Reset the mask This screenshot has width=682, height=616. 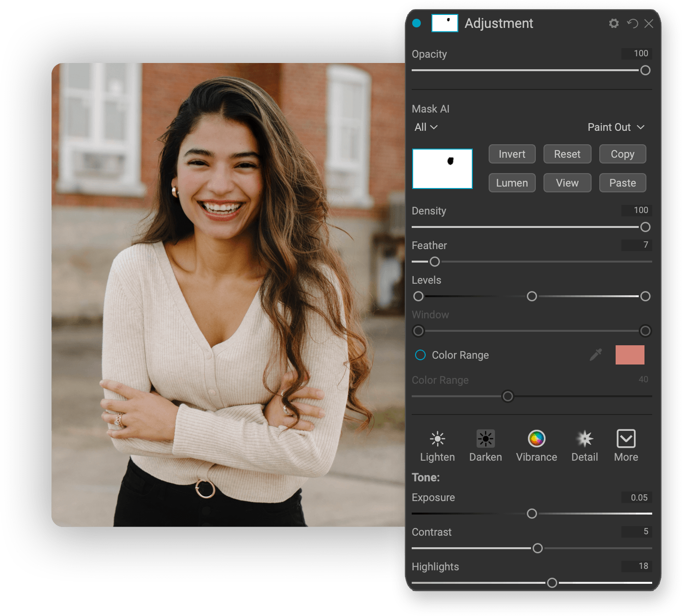[567, 154]
